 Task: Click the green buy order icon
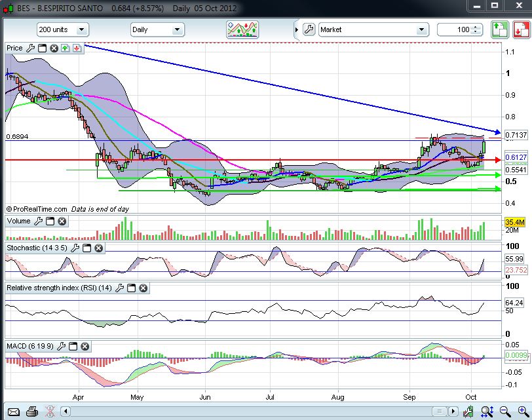point(499,30)
